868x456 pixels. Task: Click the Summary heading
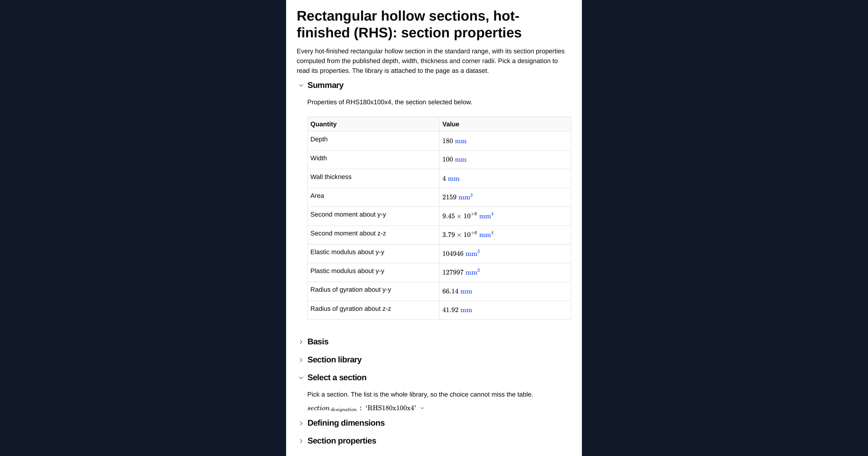pos(325,85)
